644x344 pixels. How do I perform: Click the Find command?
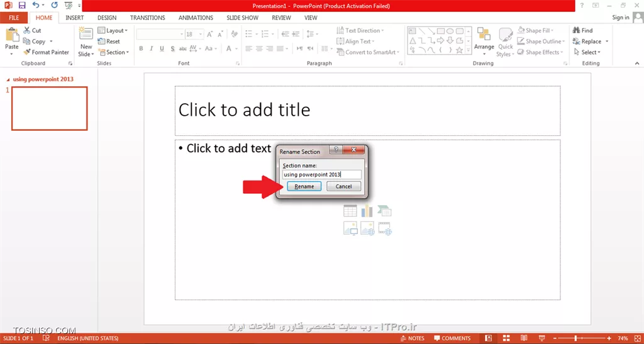coord(583,30)
